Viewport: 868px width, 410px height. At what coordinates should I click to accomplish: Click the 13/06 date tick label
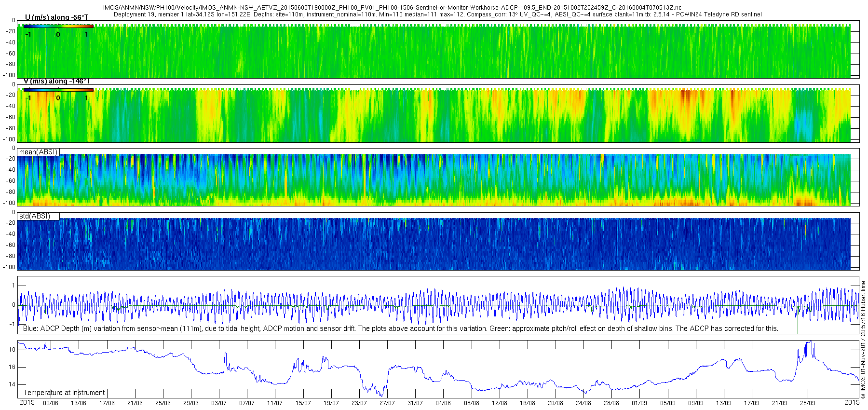(79, 403)
